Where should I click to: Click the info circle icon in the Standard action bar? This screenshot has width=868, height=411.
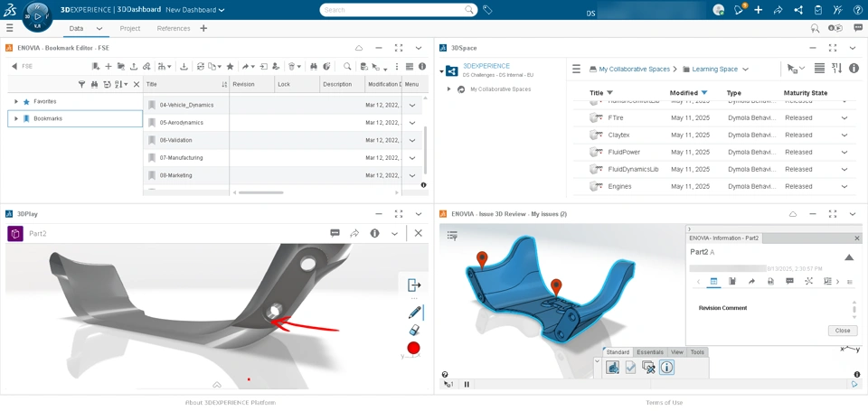666,367
